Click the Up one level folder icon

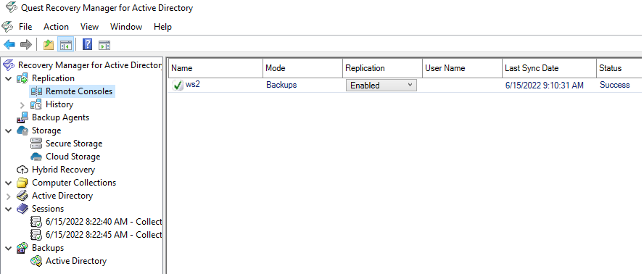point(49,44)
